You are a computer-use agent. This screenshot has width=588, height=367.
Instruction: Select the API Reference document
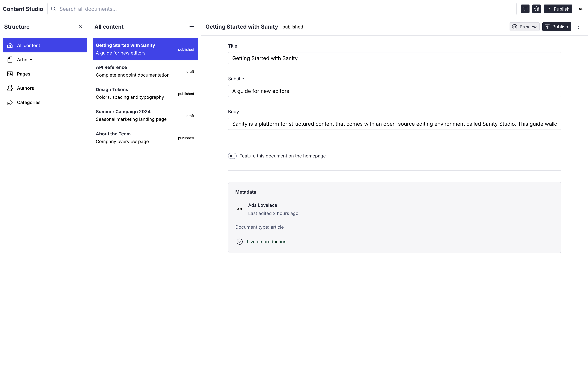click(146, 71)
